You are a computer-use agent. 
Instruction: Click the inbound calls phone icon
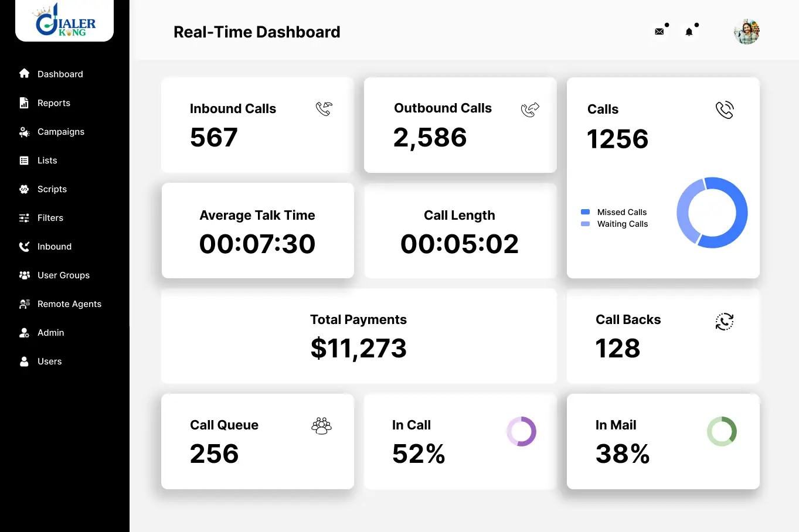[x=323, y=108]
